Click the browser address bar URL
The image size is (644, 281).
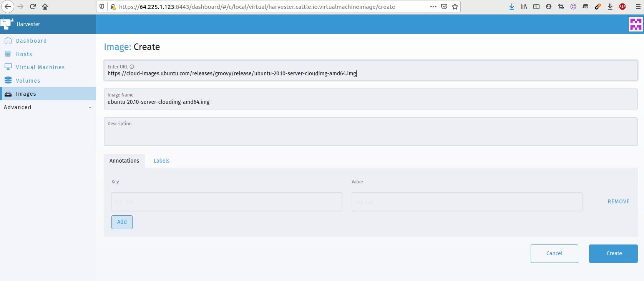(257, 7)
